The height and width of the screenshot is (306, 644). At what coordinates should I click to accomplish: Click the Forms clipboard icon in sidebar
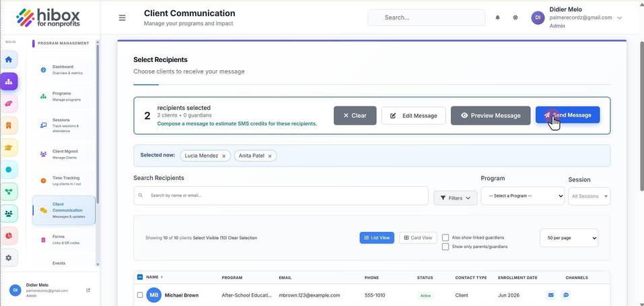click(44, 240)
